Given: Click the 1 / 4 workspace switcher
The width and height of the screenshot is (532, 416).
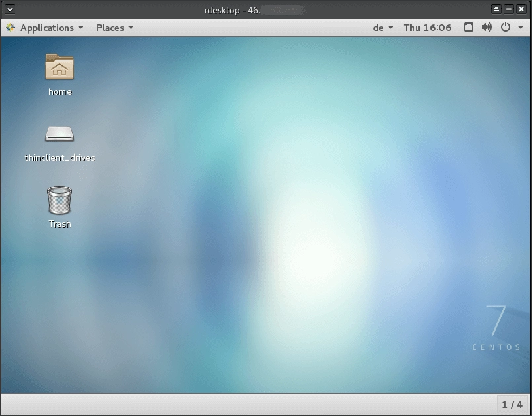Looking at the screenshot, I should [x=512, y=405].
